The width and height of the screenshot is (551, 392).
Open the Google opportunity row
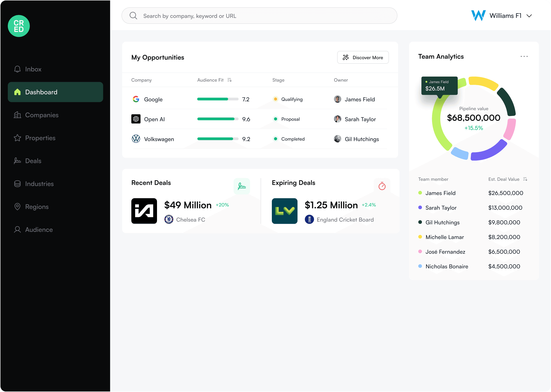[153, 99]
